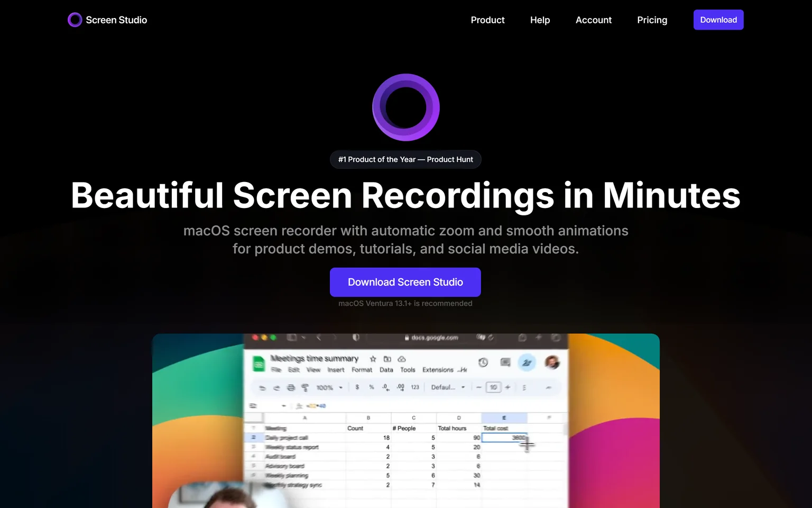Click the three-dot more options icon in toolbar

pos(524,387)
